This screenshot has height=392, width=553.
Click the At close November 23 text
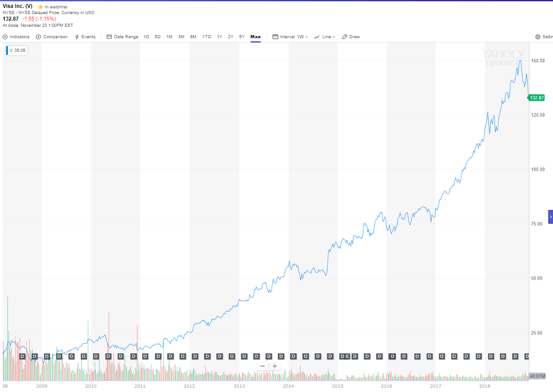(38, 25)
